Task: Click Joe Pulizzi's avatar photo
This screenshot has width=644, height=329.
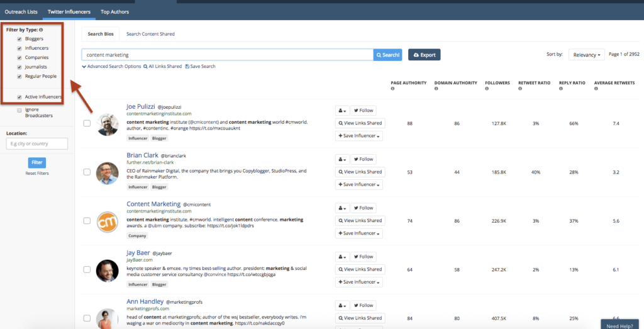Action: click(107, 125)
